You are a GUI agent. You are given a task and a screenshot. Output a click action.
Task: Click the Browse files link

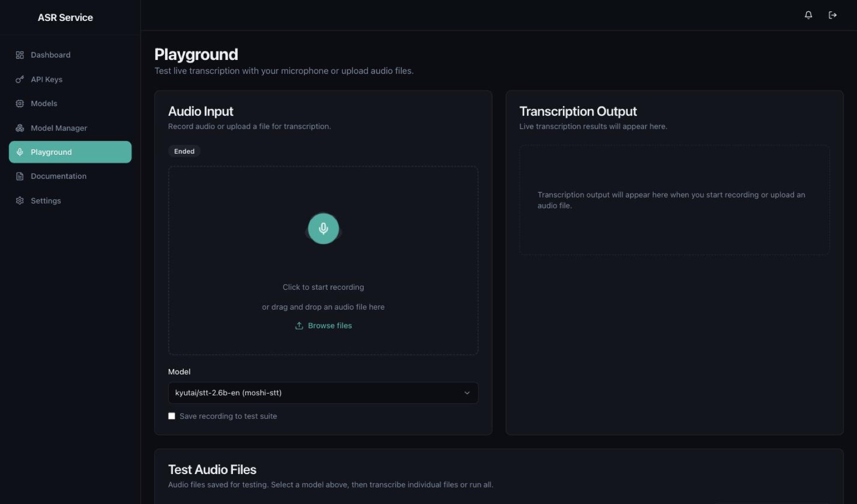(330, 326)
